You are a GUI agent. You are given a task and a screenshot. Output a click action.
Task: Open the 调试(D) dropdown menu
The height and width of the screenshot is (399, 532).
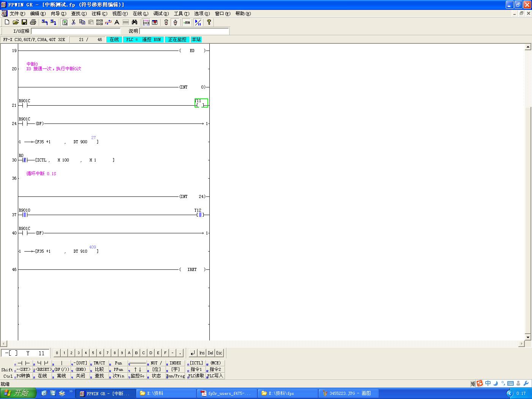click(x=161, y=14)
